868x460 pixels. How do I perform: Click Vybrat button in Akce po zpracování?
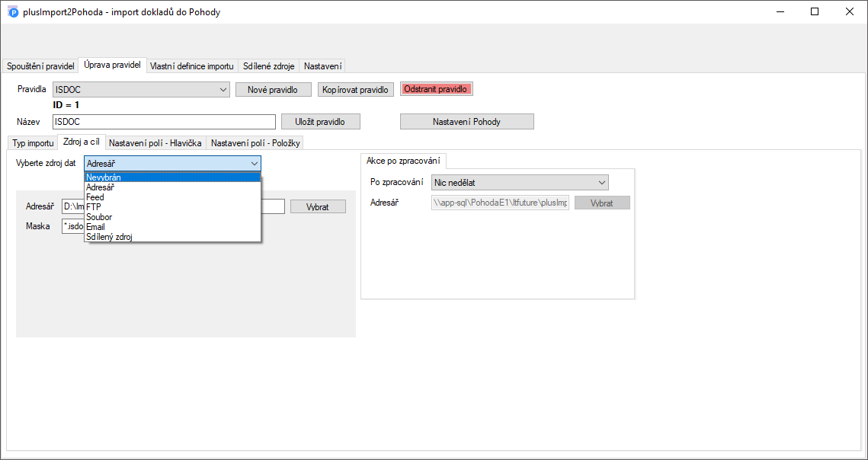click(x=602, y=203)
